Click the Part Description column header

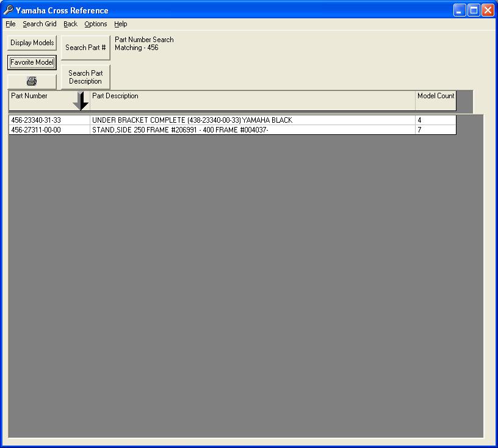click(x=253, y=101)
